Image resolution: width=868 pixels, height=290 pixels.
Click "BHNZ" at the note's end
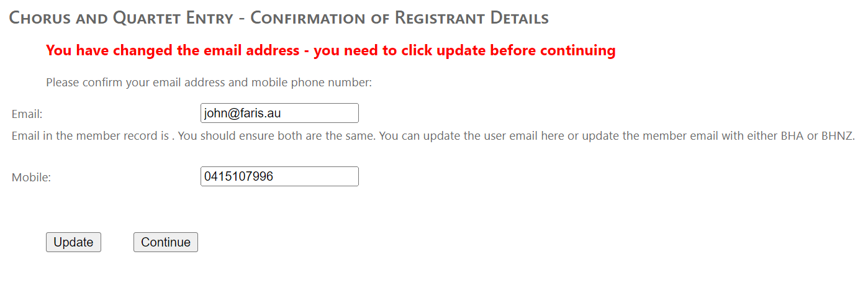[x=838, y=135]
